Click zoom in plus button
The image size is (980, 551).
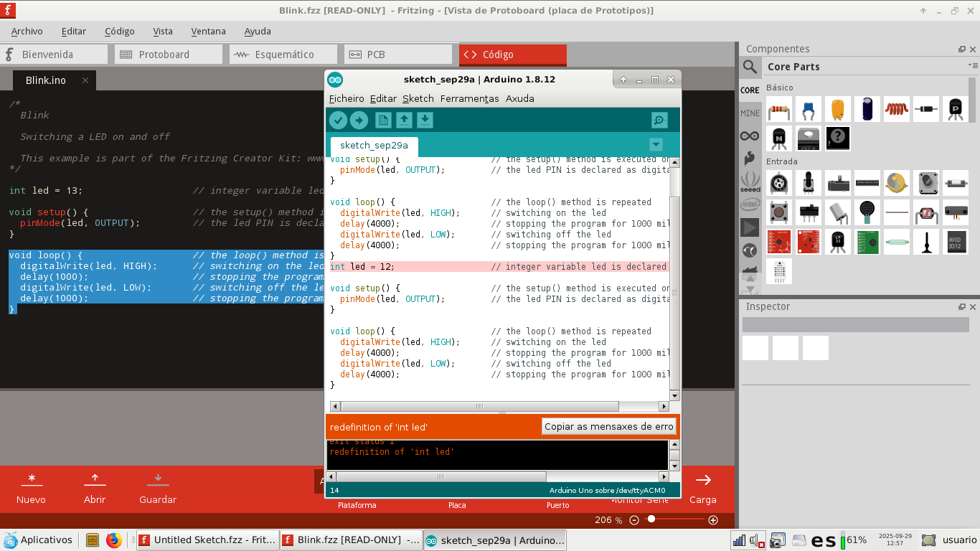click(713, 520)
